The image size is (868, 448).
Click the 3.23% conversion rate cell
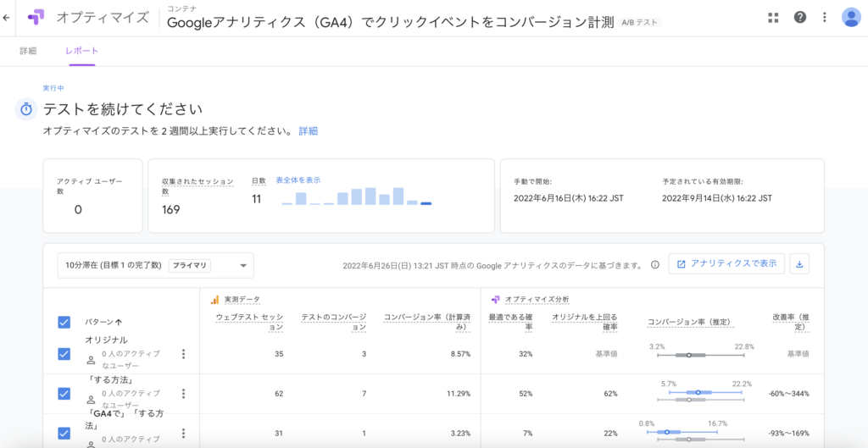460,434
